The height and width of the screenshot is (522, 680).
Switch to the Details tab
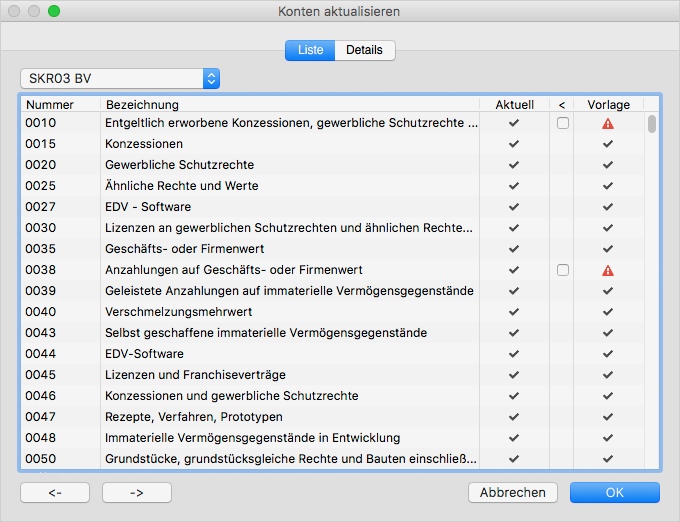(365, 50)
